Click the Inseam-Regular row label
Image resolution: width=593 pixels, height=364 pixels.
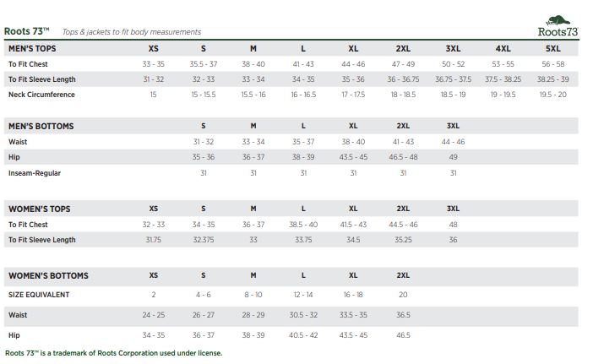click(x=35, y=173)
